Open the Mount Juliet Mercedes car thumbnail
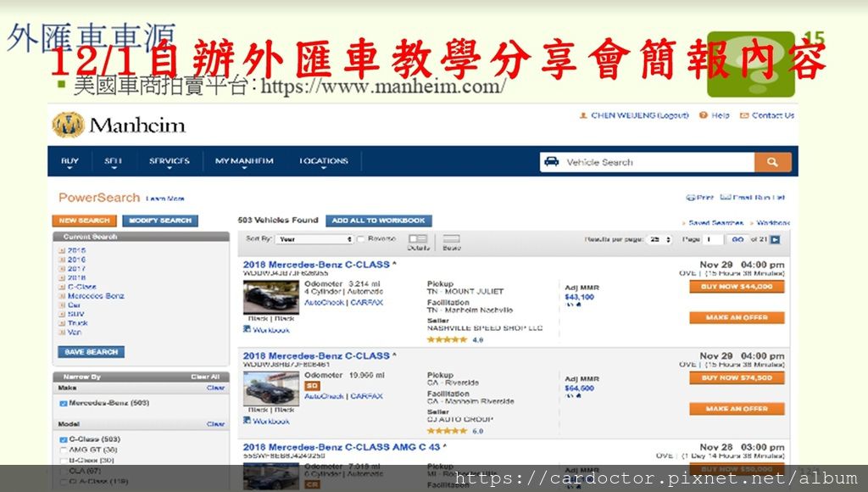This screenshot has width=868, height=492. tap(270, 298)
